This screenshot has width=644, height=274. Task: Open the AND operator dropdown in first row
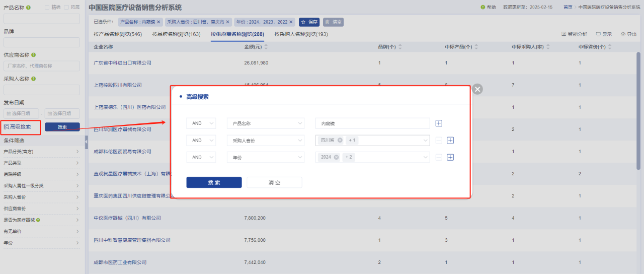201,123
